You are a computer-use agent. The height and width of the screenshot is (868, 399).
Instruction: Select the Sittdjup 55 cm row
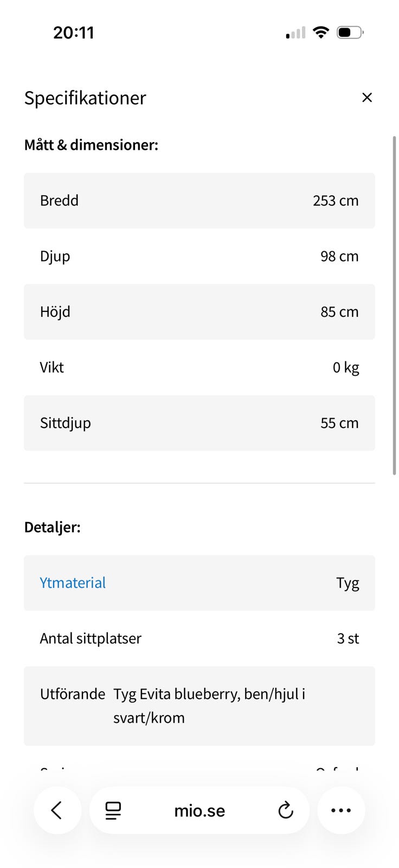pyautogui.click(x=200, y=423)
